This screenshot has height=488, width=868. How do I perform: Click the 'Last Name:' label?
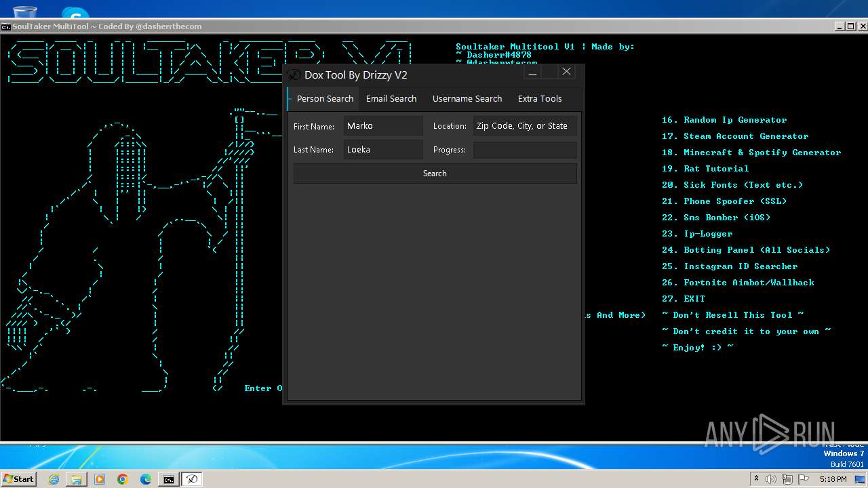[x=313, y=150]
